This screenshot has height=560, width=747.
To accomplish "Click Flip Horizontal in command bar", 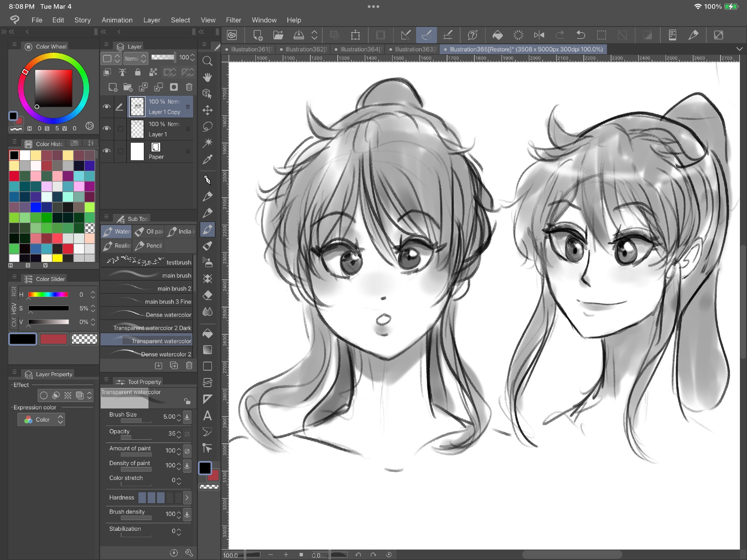I will pyautogui.click(x=539, y=35).
